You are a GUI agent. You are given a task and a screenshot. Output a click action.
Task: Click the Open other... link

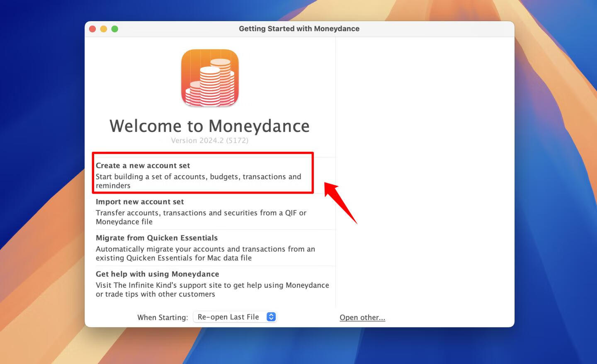click(x=362, y=318)
